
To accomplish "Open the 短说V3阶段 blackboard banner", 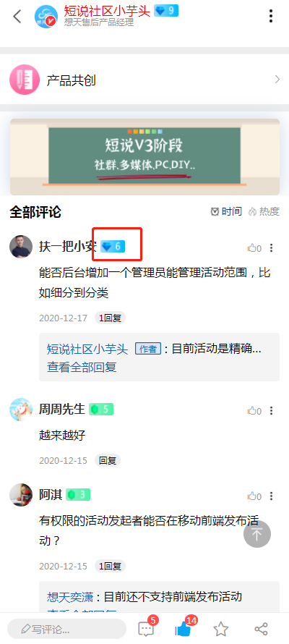I will 144,157.
